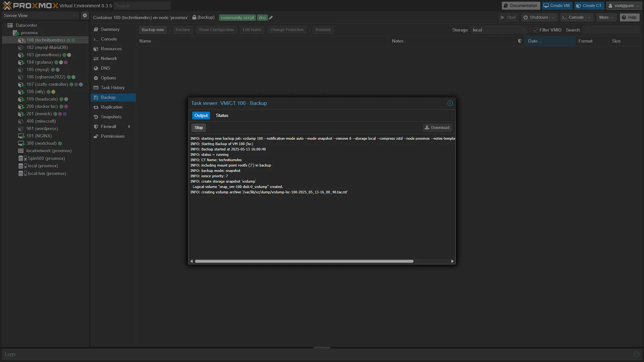This screenshot has height=362, width=644.
Task: Click the Replication icon
Action: pos(96,107)
